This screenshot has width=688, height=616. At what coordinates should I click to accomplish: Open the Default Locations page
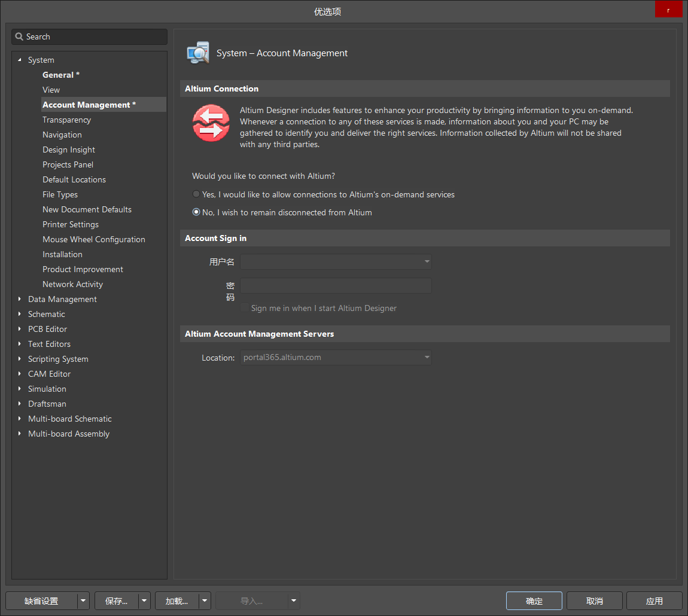point(74,179)
